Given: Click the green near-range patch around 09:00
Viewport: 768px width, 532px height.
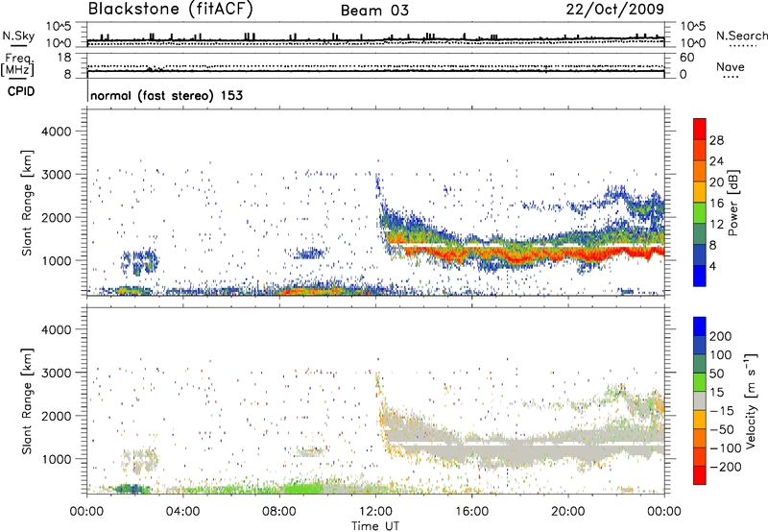Looking at the screenshot, I should pos(301,488).
